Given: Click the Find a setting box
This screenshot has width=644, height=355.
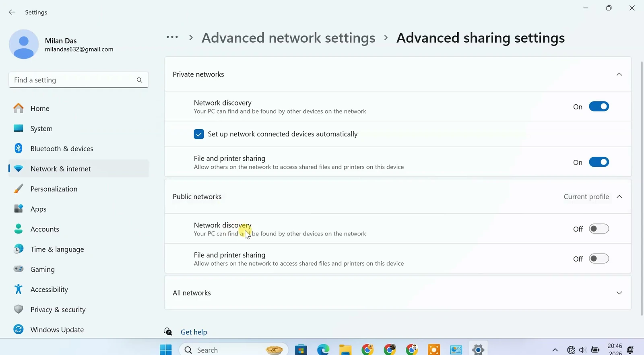Looking at the screenshot, I should (78, 80).
